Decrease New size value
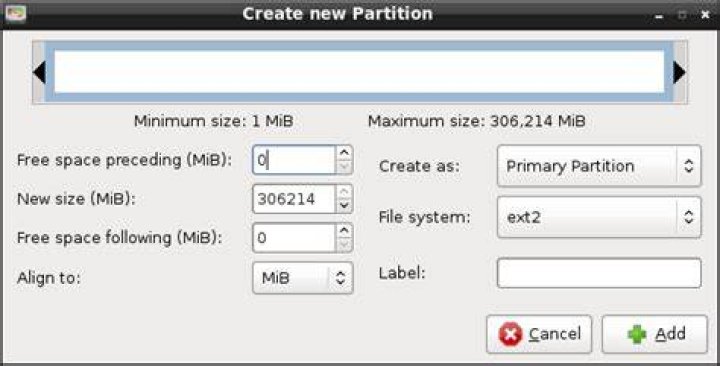The height and width of the screenshot is (366, 720). tap(344, 206)
